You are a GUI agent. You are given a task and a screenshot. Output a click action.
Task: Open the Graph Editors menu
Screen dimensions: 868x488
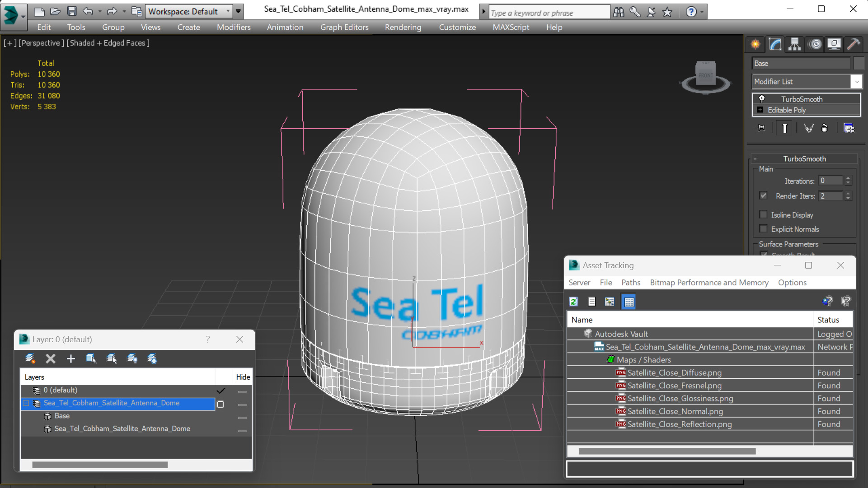pos(344,27)
